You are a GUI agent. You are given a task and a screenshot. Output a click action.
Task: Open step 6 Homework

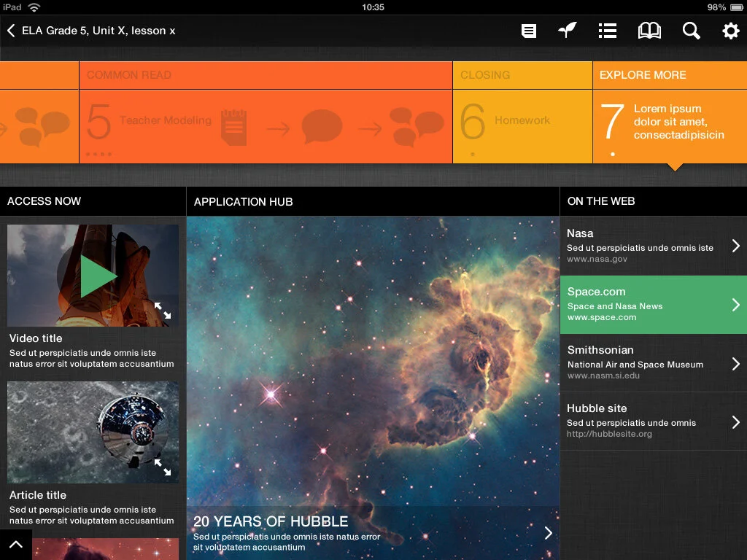click(522, 127)
